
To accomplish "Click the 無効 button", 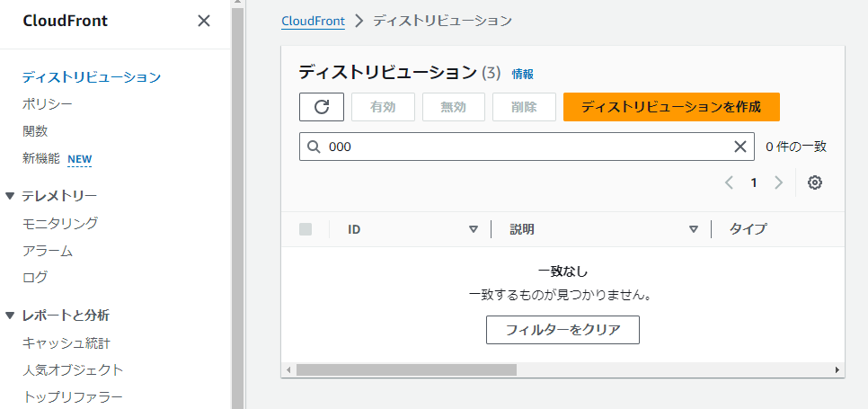I will (x=454, y=107).
